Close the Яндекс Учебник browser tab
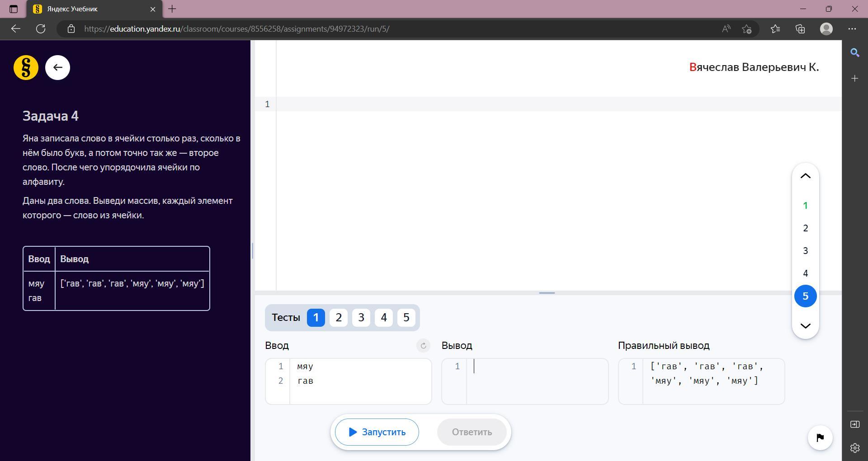 click(153, 9)
